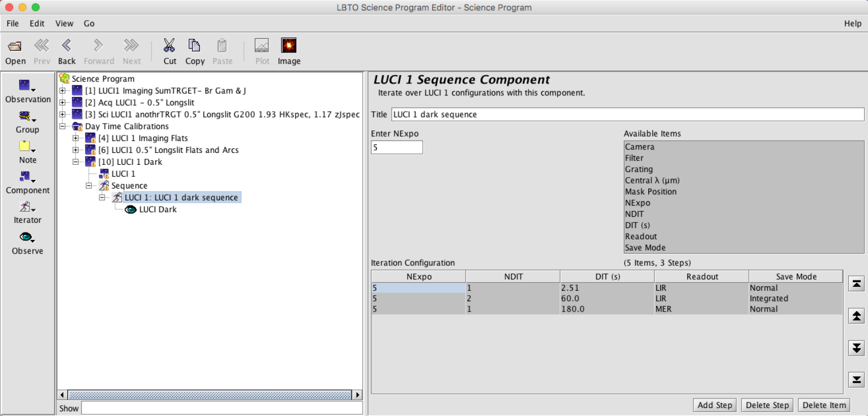Go Back using the toolbar arrow

coord(67,46)
